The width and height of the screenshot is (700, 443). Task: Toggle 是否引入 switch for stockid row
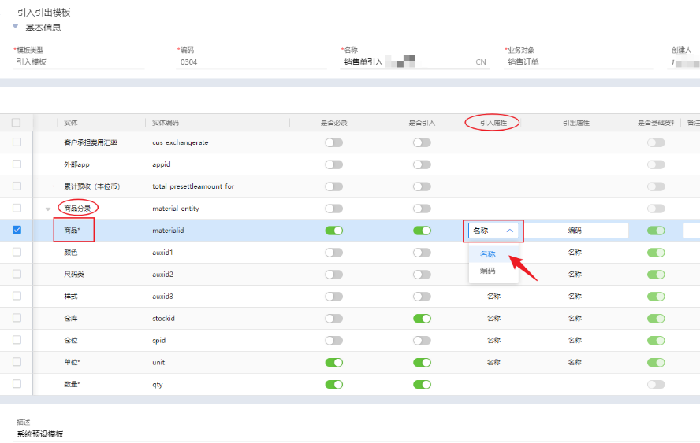coord(422,318)
